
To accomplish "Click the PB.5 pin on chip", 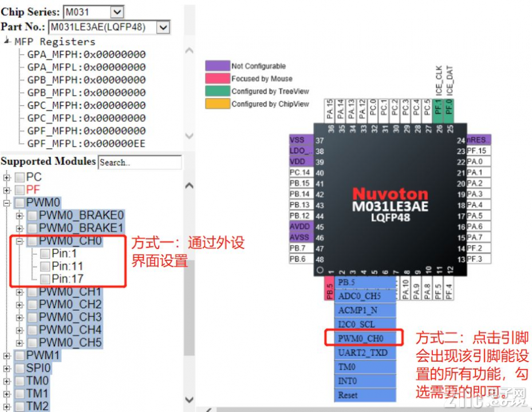I will [x=329, y=288].
